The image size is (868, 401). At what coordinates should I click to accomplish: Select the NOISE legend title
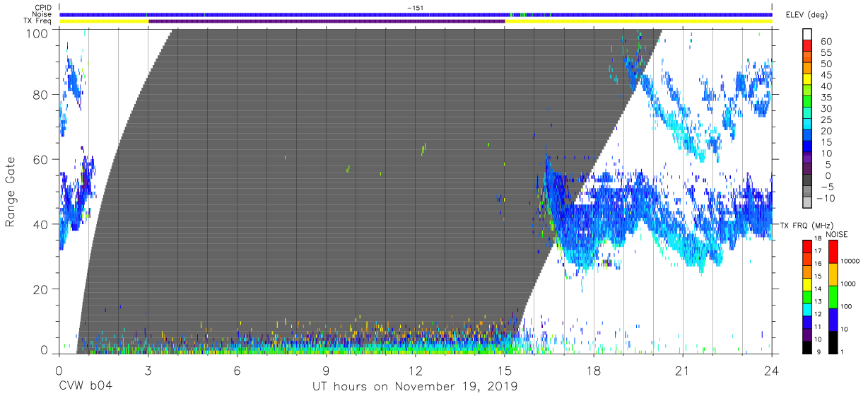837,234
